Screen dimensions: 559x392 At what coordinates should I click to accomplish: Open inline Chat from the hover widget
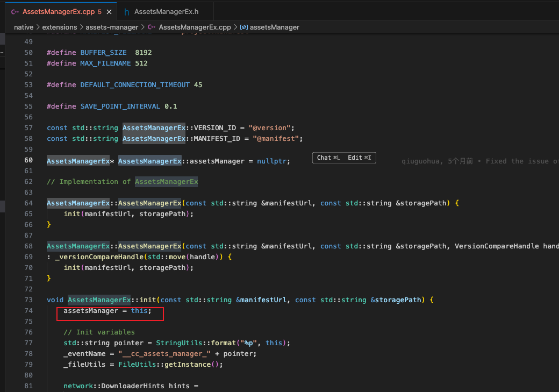(x=328, y=158)
